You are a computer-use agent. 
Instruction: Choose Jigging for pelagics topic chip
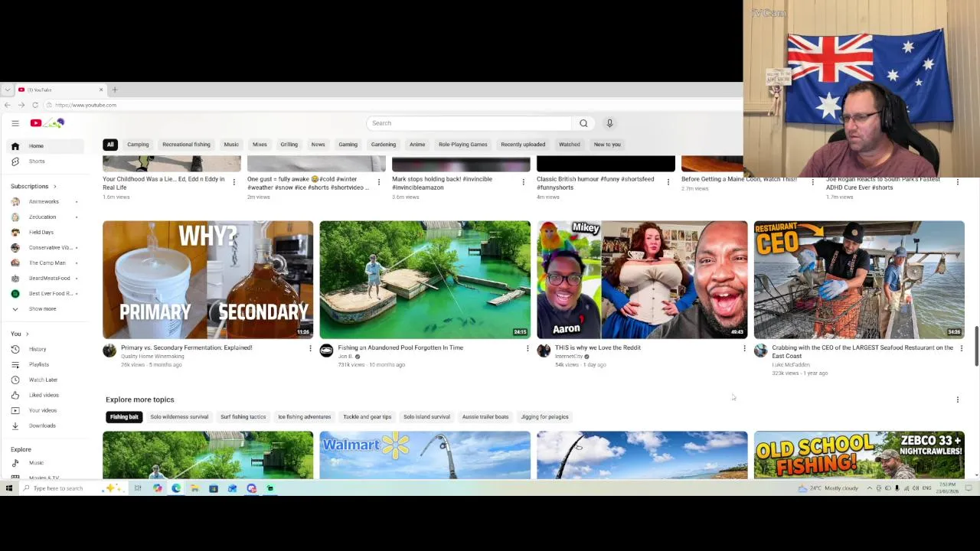click(x=544, y=417)
